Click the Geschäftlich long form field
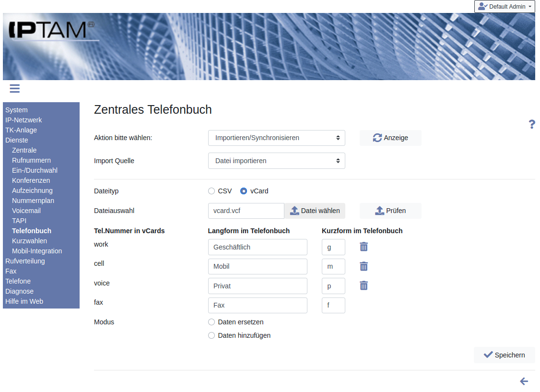This screenshot has height=392, width=540. pos(258,247)
